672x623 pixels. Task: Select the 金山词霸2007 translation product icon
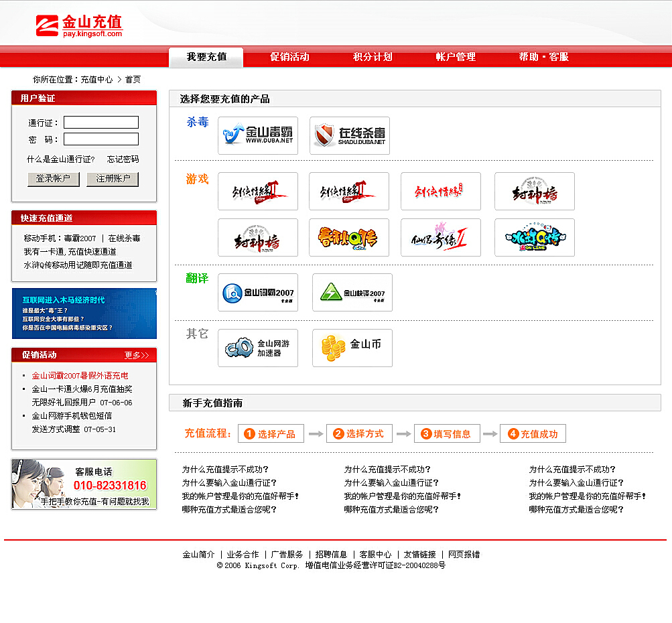pos(257,292)
